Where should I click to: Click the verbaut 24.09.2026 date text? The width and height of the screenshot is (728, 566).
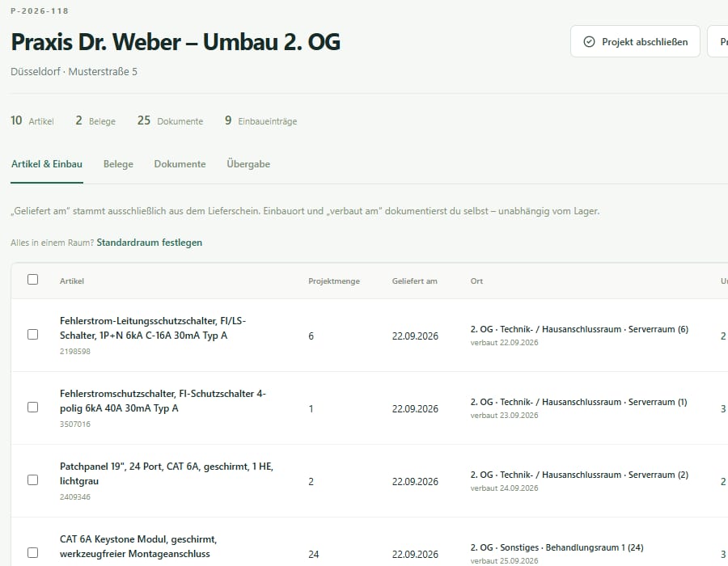(x=504, y=488)
